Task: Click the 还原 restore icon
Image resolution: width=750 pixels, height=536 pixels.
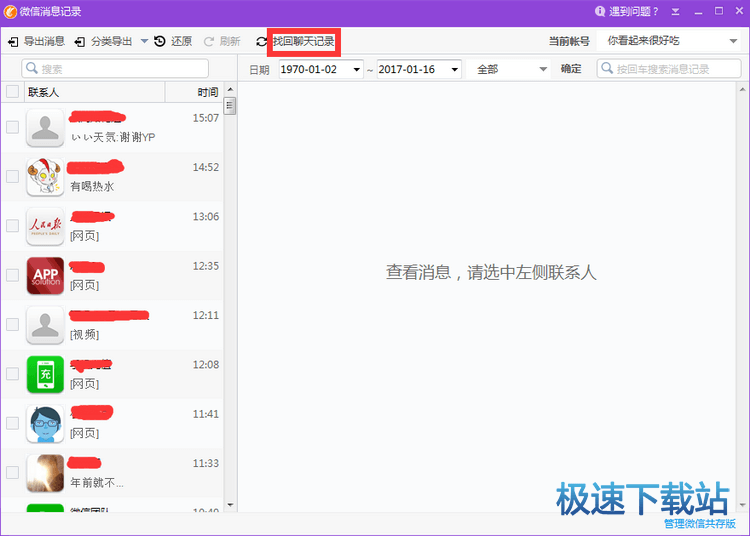Action: coord(160,42)
